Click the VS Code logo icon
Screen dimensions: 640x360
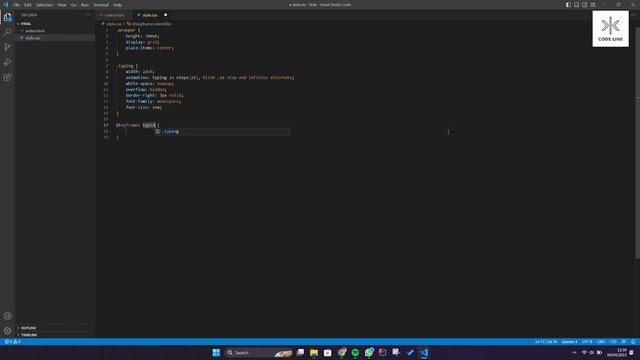coord(6,4)
